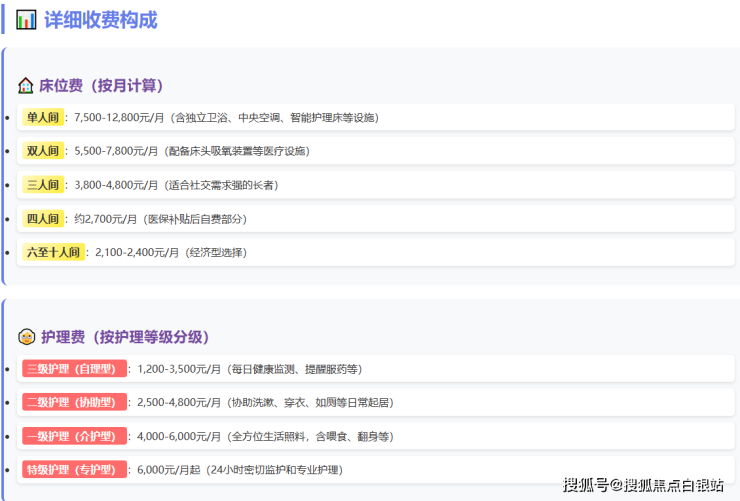Image resolution: width=740 pixels, height=501 pixels.
Task: Click the 护理费（按护理等级分级）section title
Action: point(125,337)
